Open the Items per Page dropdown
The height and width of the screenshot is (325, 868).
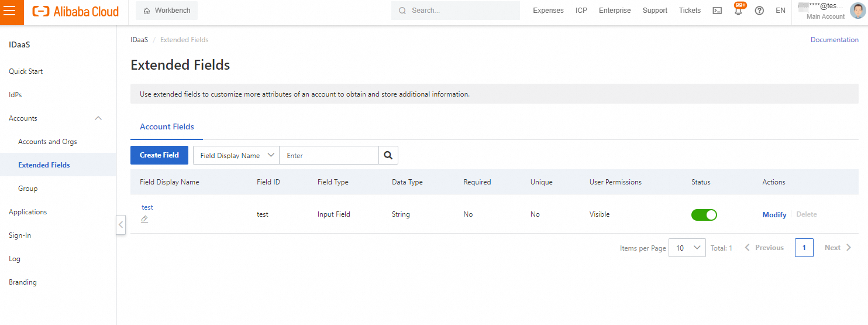click(687, 248)
